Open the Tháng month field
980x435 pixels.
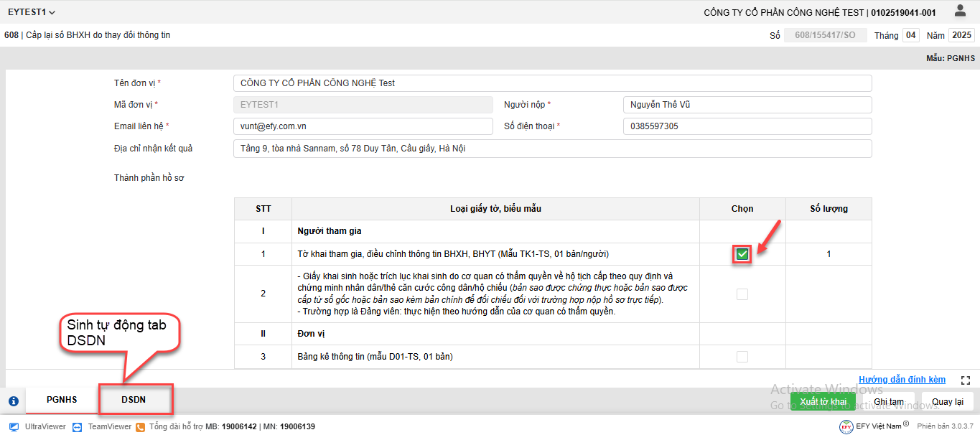pyautogui.click(x=910, y=35)
